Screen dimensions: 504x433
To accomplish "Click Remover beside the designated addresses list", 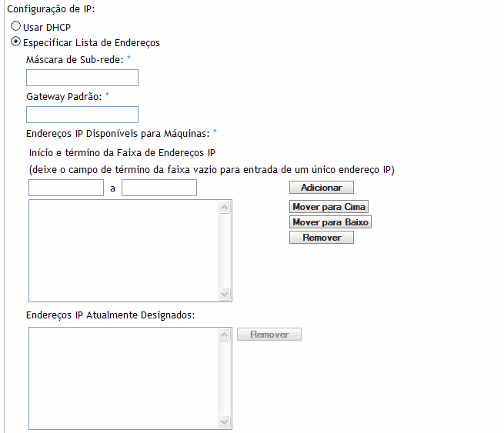I will click(269, 335).
